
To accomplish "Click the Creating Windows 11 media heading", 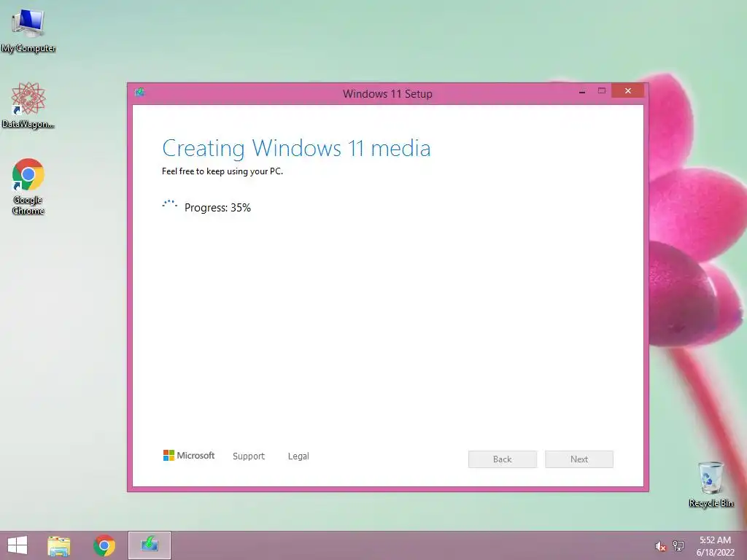I will [x=296, y=148].
